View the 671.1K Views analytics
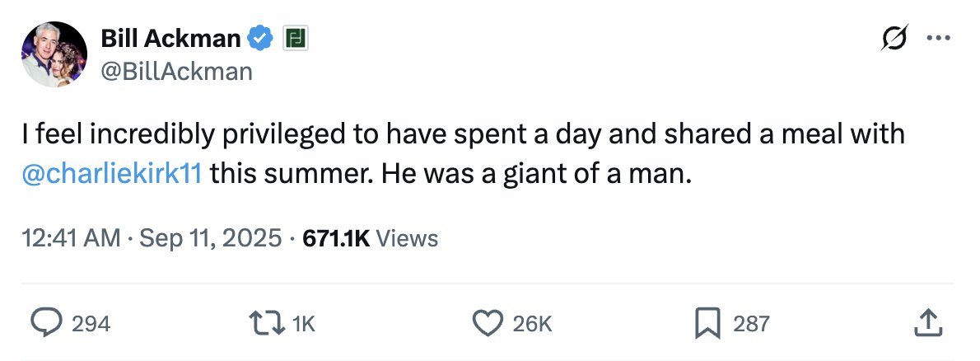Image resolution: width=980 pixels, height=361 pixels. 371,239
